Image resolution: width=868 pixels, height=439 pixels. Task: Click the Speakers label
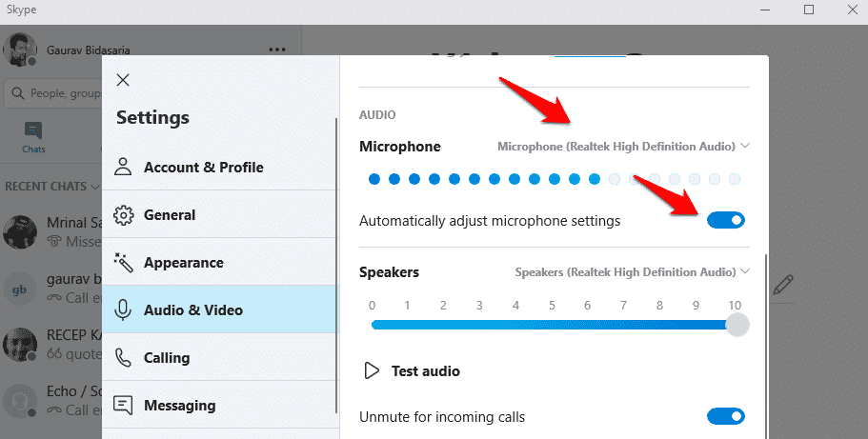coord(389,271)
